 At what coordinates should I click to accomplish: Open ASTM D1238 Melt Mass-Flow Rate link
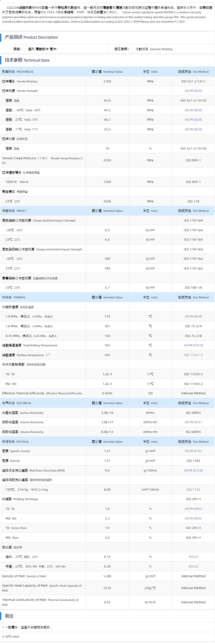pos(193,470)
